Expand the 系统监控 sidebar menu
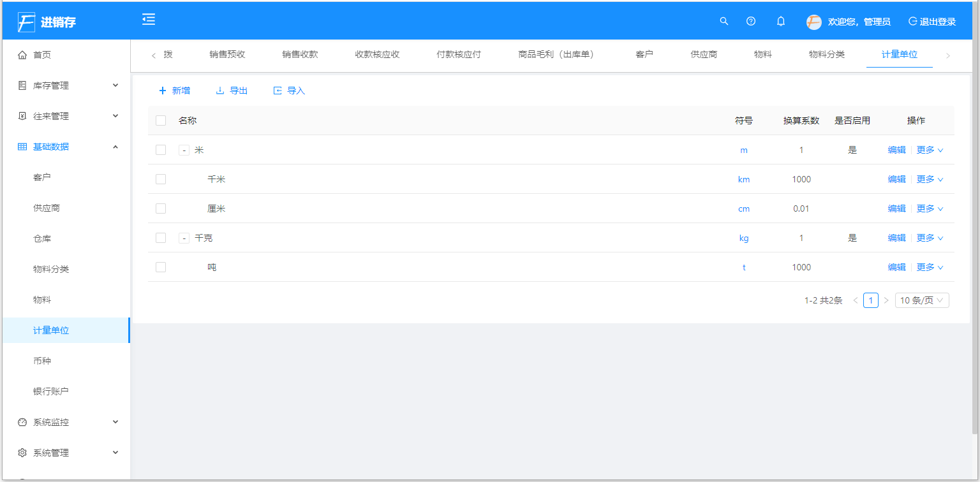 point(115,422)
